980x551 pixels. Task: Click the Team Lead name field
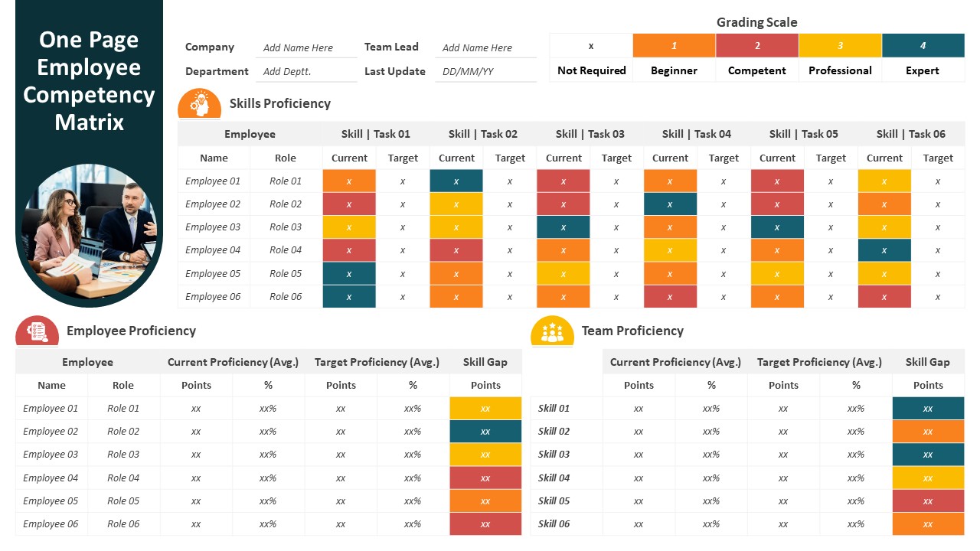(485, 47)
